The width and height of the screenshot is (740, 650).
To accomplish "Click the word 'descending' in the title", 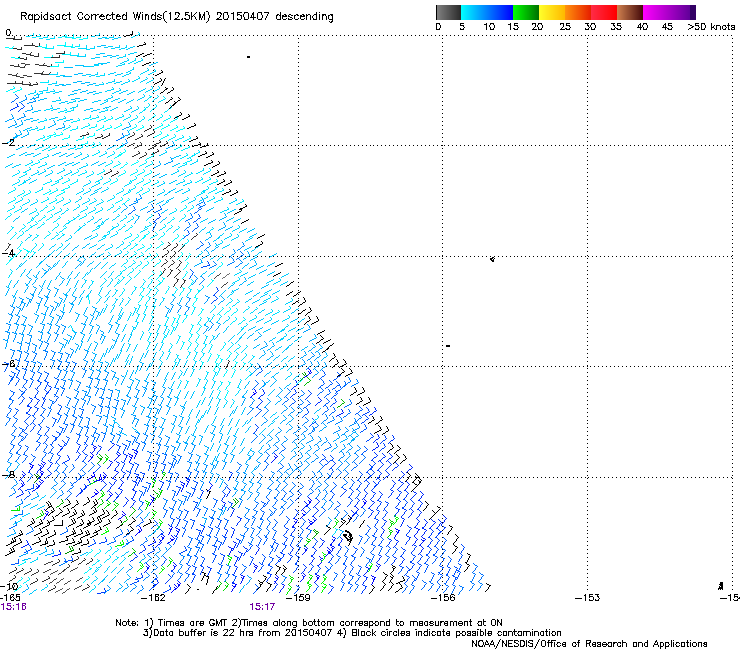I will tap(304, 16).
